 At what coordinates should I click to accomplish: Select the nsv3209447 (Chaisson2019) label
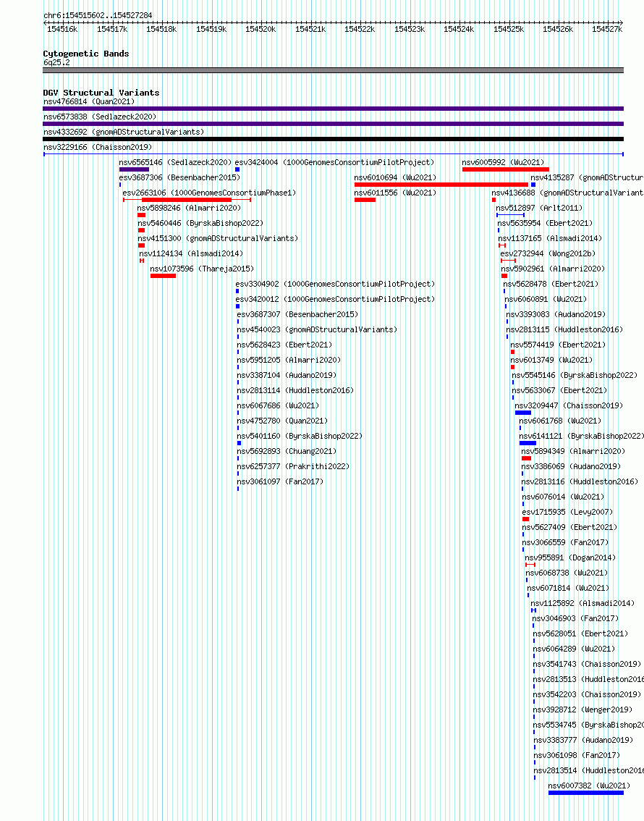(569, 405)
